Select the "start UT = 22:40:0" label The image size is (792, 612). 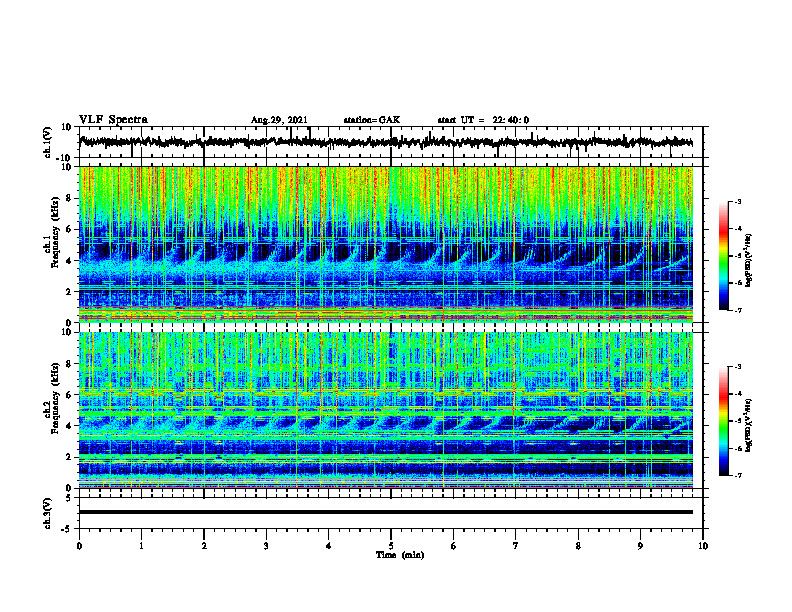483,120
